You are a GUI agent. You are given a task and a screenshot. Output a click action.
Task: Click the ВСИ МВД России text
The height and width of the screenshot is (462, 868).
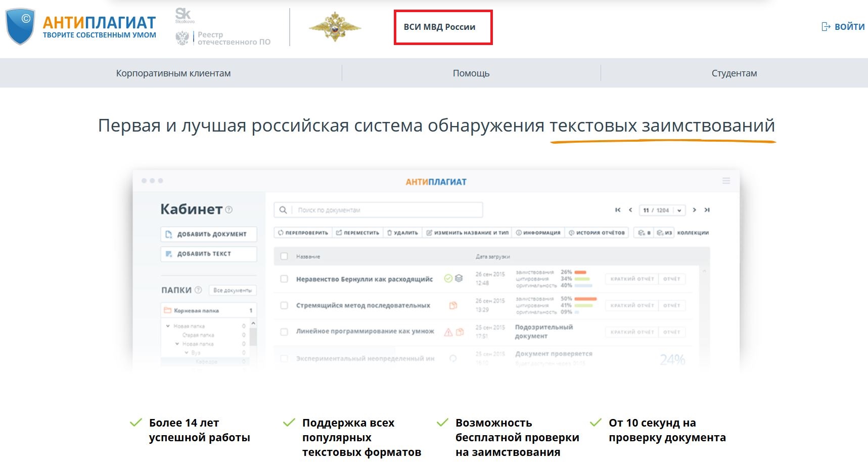point(439,27)
